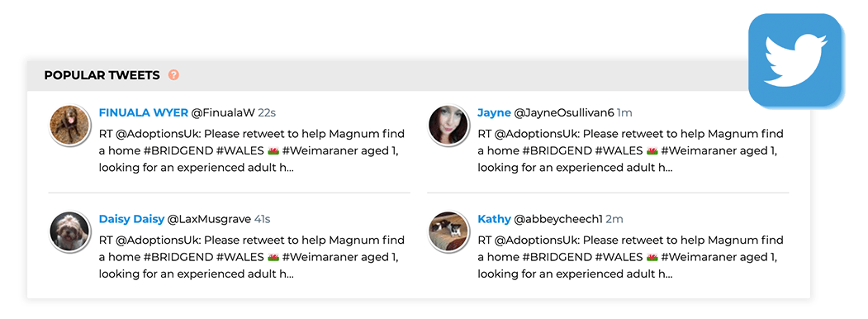
Task: Open the 1m timestamp on Jayne's tweet
Action: [624, 113]
